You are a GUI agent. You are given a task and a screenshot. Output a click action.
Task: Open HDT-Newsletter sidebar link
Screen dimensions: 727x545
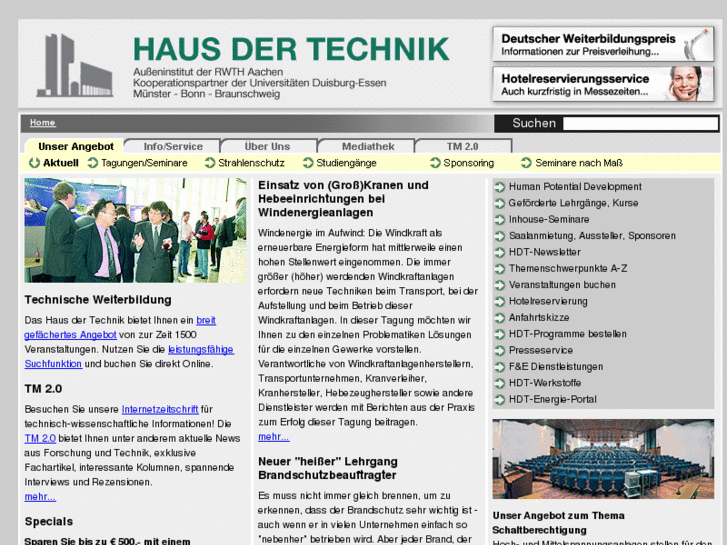click(544, 252)
